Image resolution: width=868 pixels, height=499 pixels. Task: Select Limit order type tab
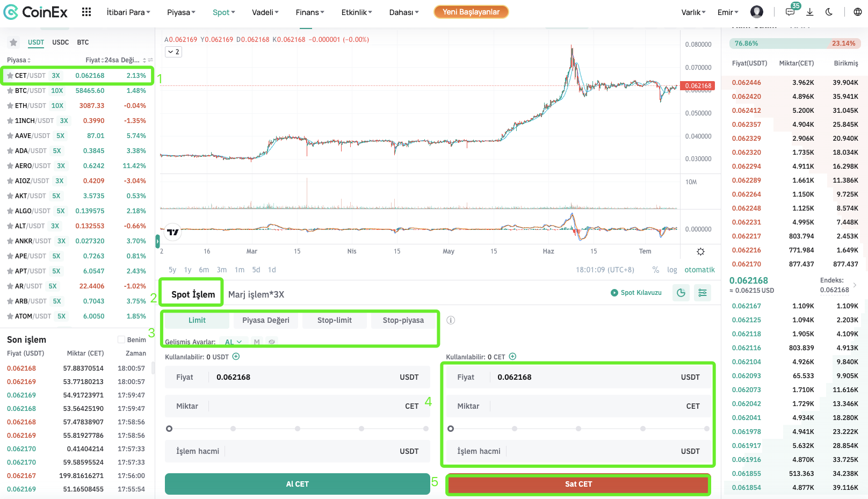197,320
